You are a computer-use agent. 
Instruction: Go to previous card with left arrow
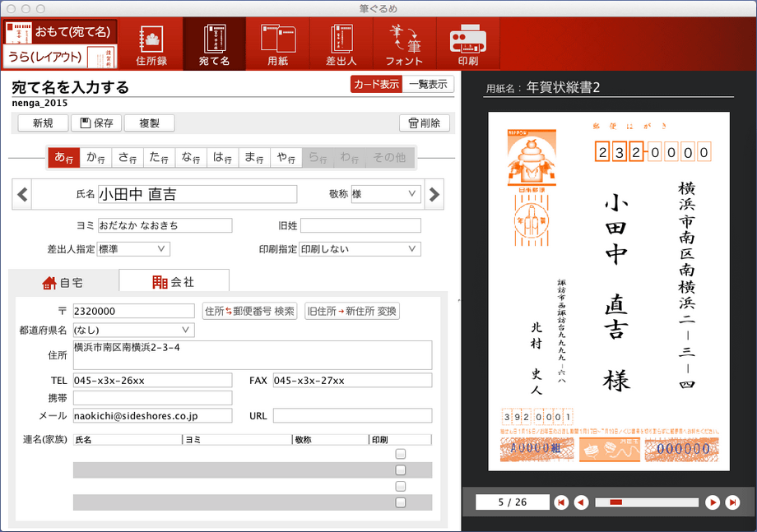click(x=22, y=194)
